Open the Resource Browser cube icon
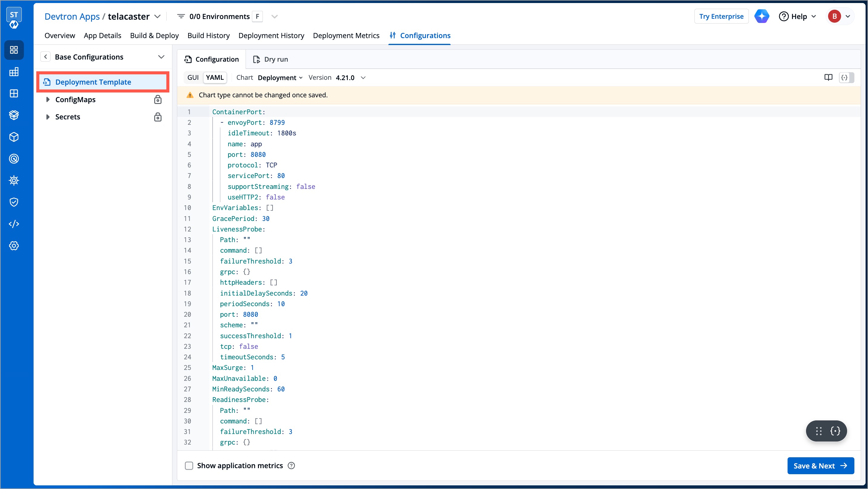 point(14,137)
